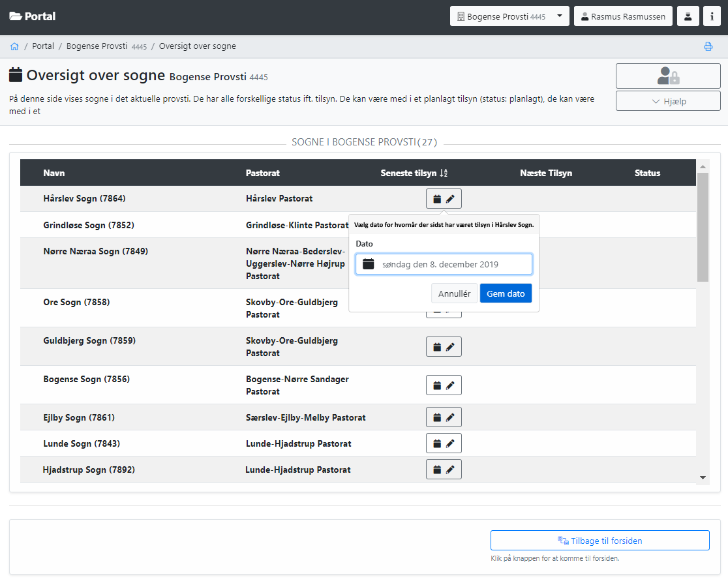The width and height of the screenshot is (728, 583).
Task: Click the home icon in breadcrumb
Action: [14, 46]
